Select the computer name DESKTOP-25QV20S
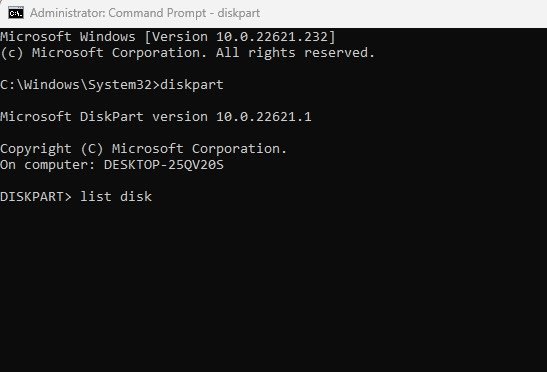This screenshot has height=372, width=547. tap(164, 165)
